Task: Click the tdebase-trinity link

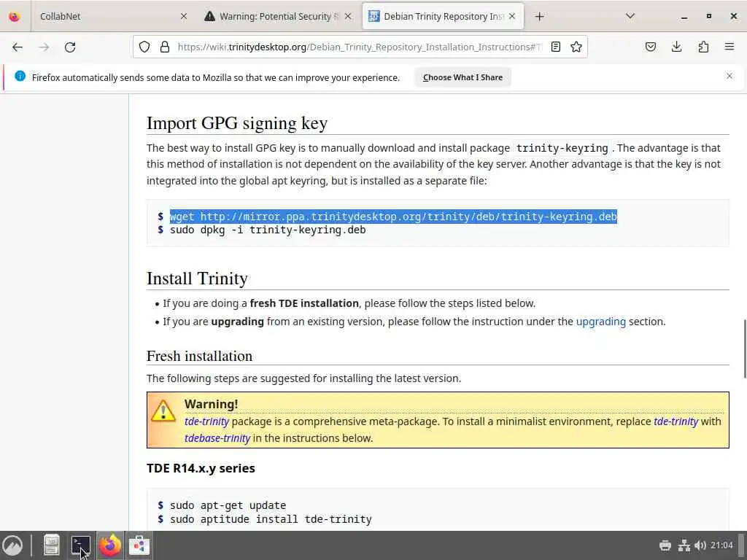Action: tap(217, 438)
